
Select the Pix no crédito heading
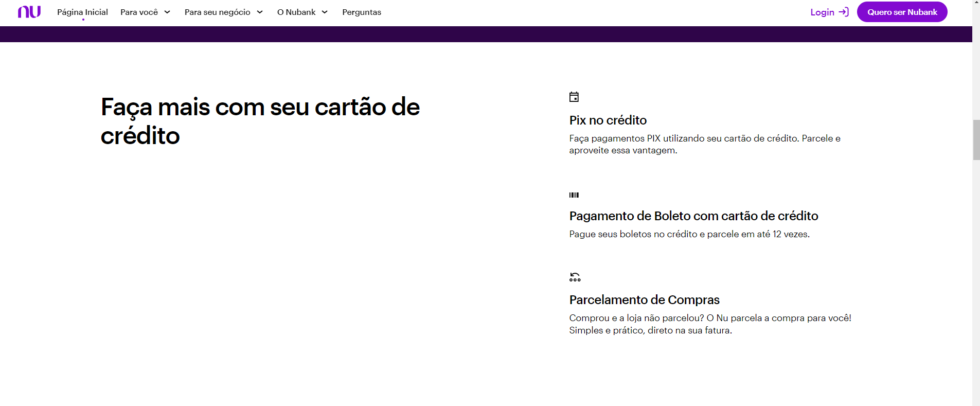(608, 120)
